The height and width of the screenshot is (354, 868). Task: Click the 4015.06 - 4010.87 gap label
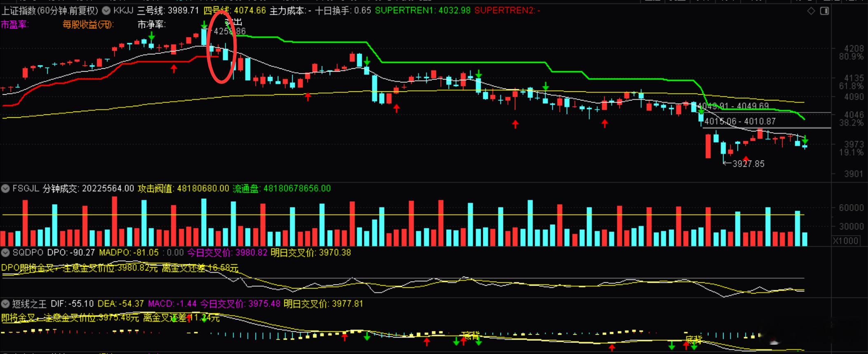click(740, 121)
